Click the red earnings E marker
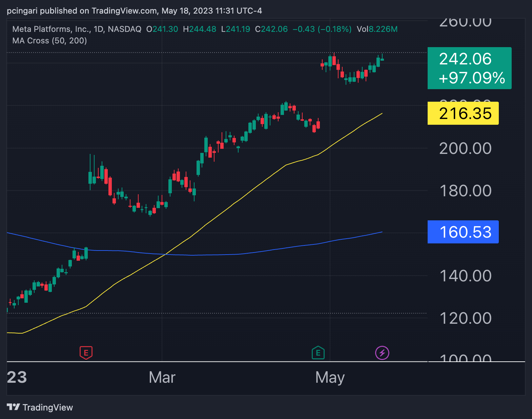The width and height of the screenshot is (532, 419). tap(86, 353)
